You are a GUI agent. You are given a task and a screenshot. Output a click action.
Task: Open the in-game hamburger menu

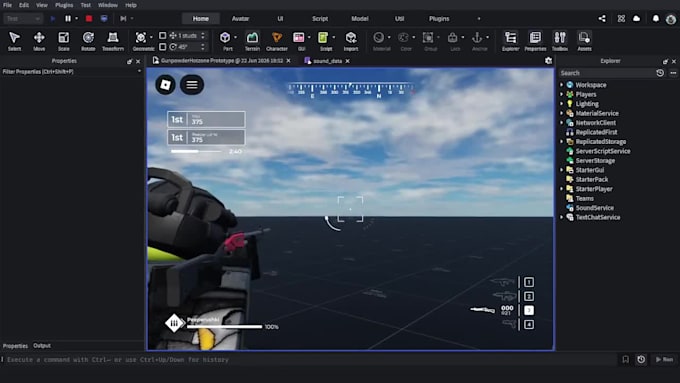click(x=192, y=85)
